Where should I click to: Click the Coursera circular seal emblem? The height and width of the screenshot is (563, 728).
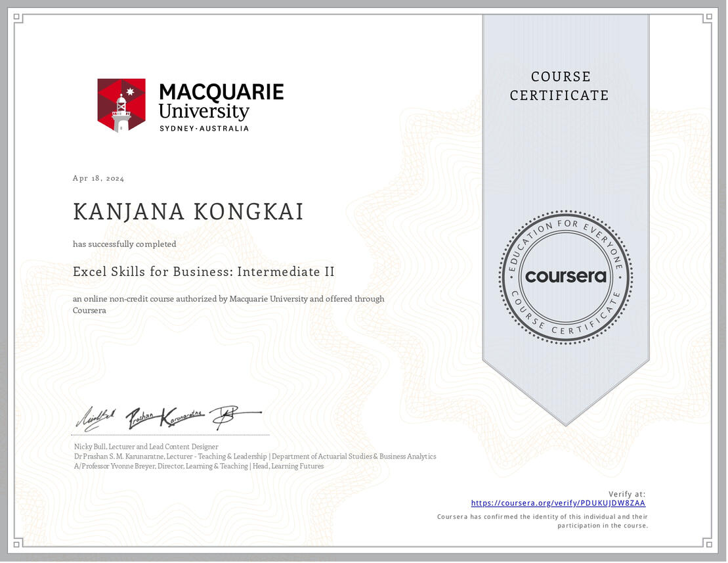coord(565,277)
